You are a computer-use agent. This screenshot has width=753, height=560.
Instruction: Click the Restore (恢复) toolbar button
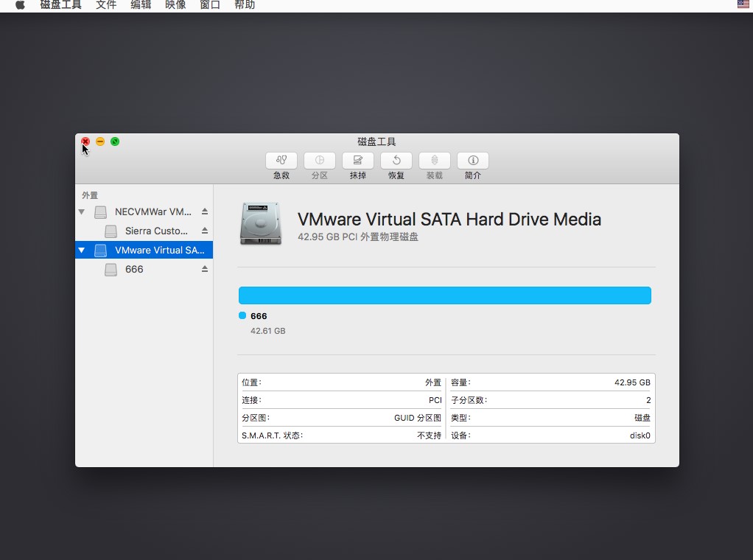pos(396,161)
